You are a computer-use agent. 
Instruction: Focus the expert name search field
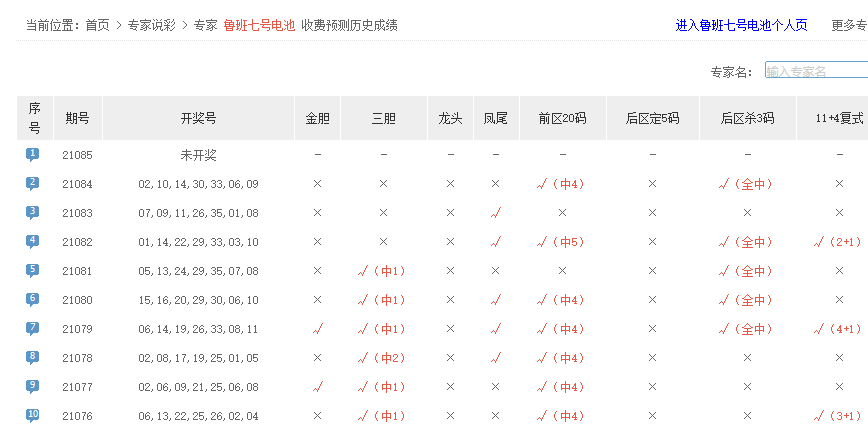(816, 71)
